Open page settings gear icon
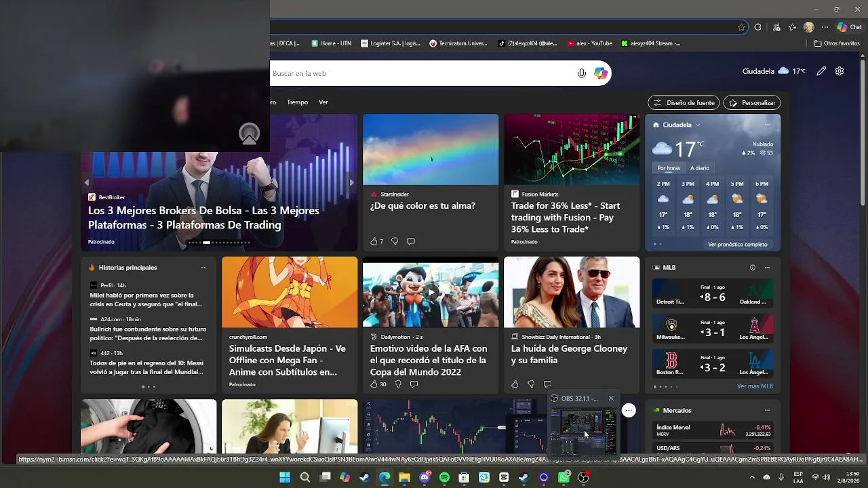This screenshot has height=488, width=868. pyautogui.click(x=840, y=71)
